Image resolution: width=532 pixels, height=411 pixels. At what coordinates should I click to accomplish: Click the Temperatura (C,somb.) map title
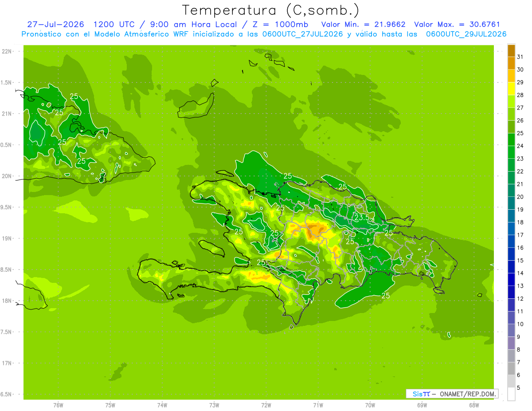point(270,10)
